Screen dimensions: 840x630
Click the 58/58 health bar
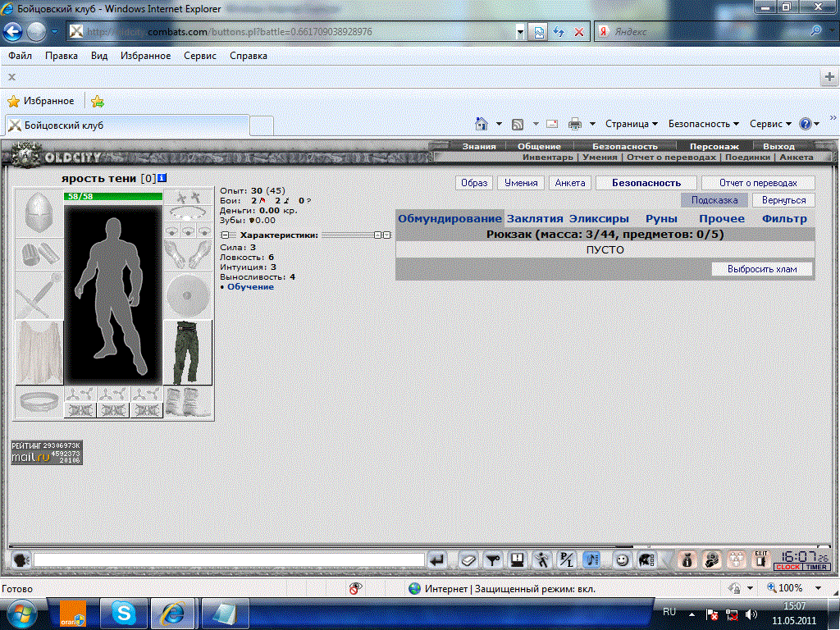pyautogui.click(x=113, y=197)
